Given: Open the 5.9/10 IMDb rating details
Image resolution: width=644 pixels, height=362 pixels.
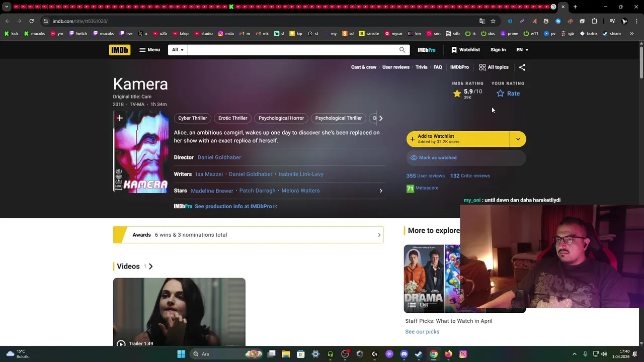Looking at the screenshot, I should 467,94.
